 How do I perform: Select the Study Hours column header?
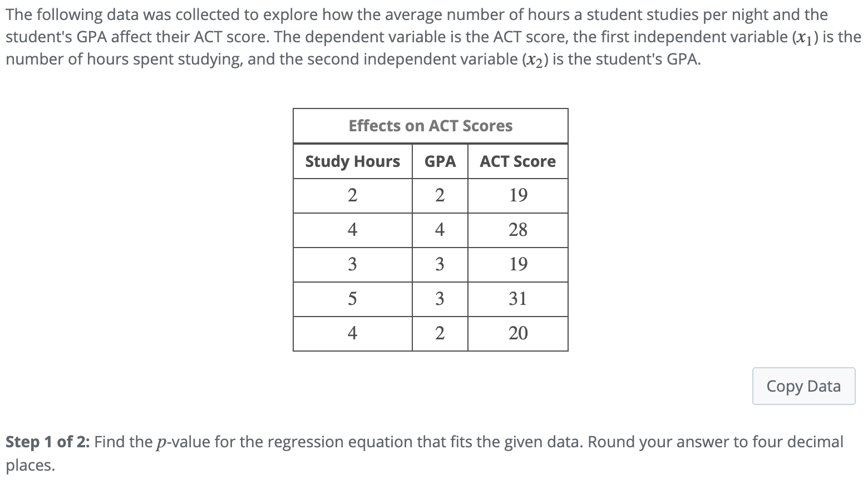click(x=353, y=161)
